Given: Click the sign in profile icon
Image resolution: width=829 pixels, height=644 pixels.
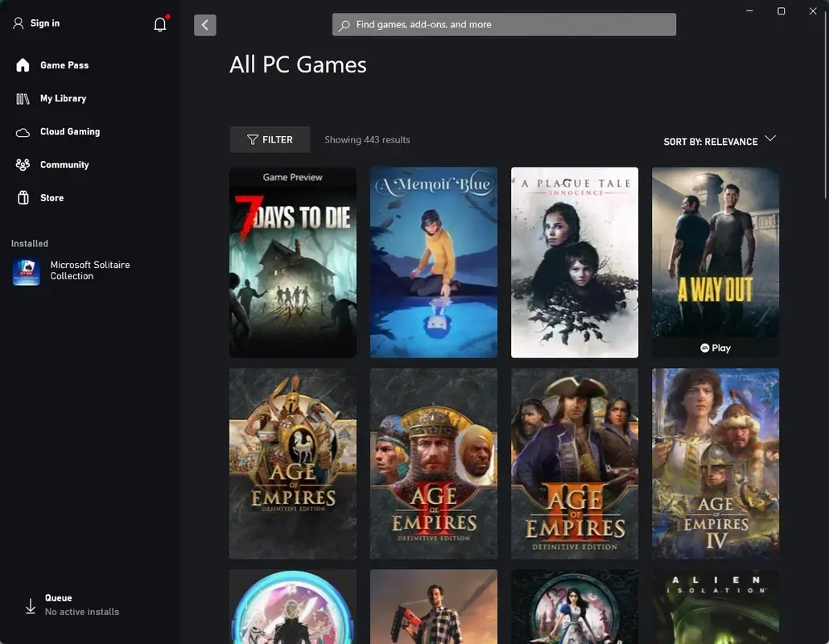Looking at the screenshot, I should [x=18, y=23].
